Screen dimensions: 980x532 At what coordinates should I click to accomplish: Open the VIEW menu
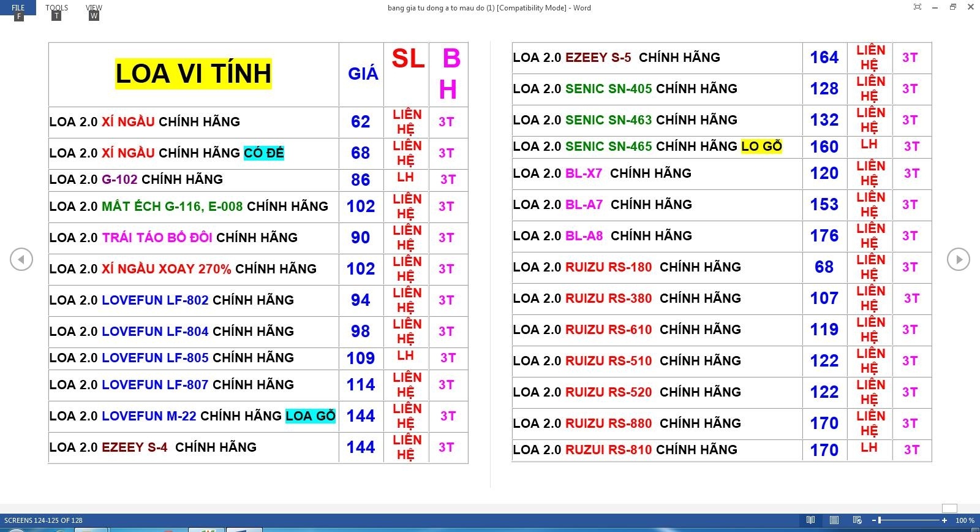tap(94, 8)
